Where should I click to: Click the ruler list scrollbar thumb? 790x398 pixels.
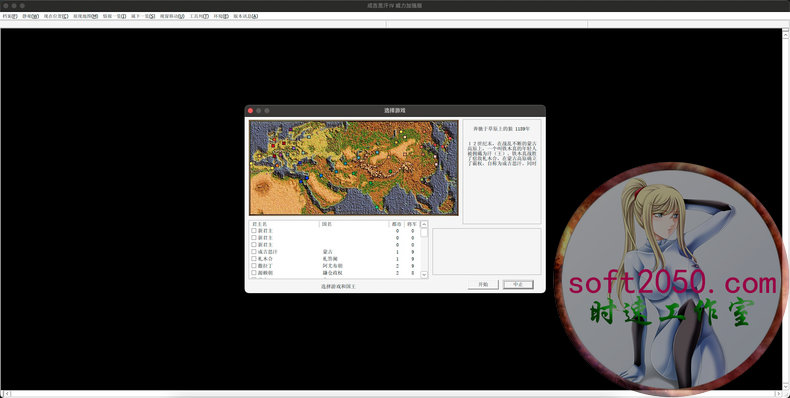click(x=424, y=233)
